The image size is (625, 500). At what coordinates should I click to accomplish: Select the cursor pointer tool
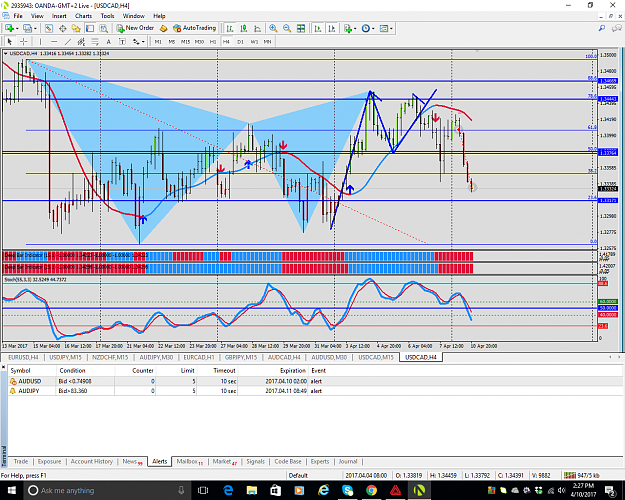click(x=10, y=41)
